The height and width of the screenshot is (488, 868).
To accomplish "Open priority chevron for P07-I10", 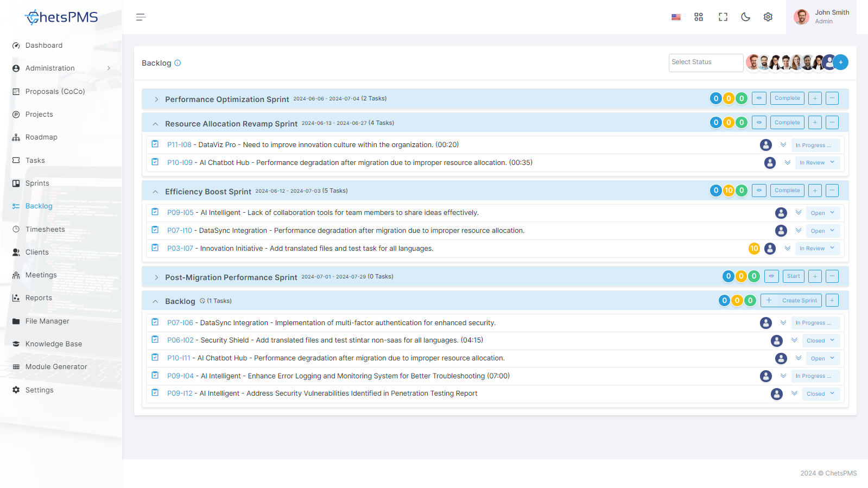I will point(799,231).
